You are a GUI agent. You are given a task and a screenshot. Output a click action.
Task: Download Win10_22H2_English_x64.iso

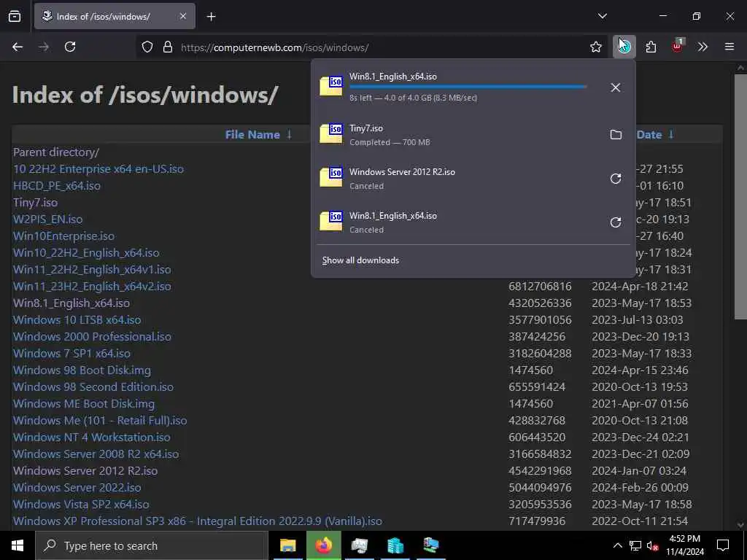pyautogui.click(x=86, y=253)
